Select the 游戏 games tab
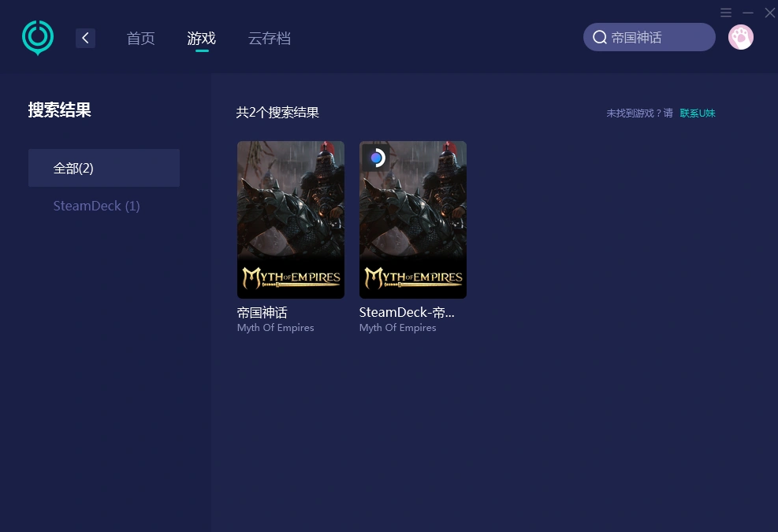This screenshot has width=778, height=532. [202, 38]
